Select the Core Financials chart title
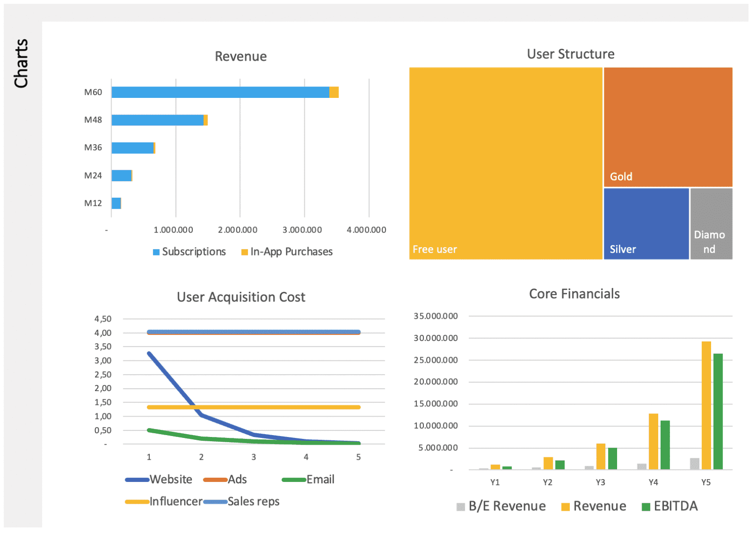This screenshot has width=756, height=533. point(574,294)
